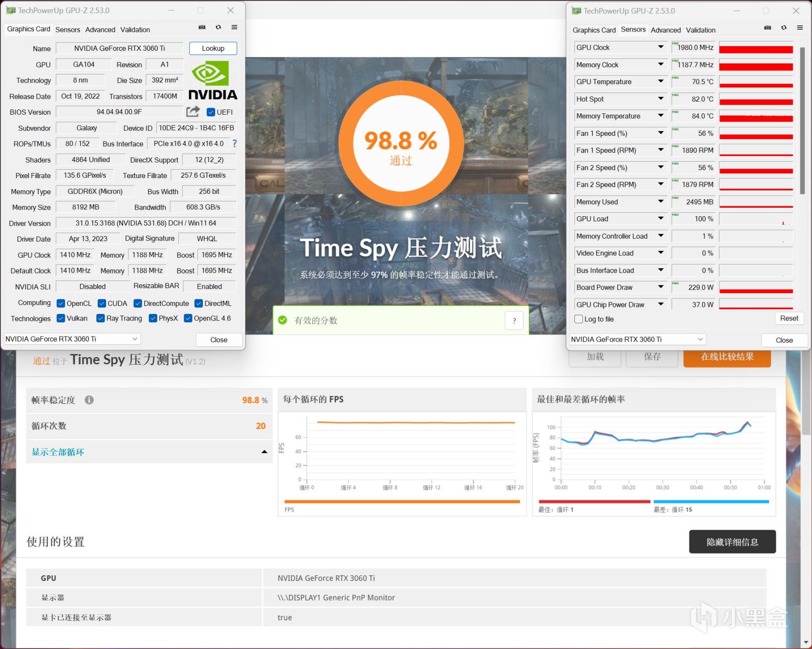Click screenshot camera icon in left GPU-Z window

tap(202, 27)
